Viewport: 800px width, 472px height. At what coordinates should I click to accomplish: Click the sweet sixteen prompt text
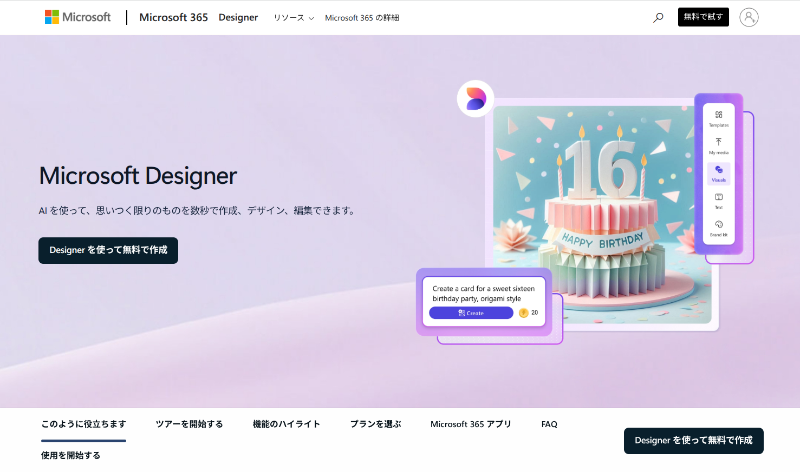(484, 293)
